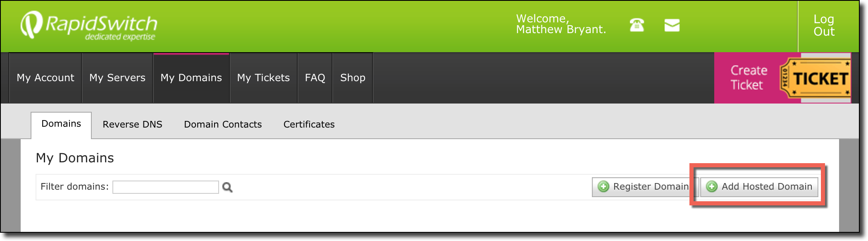868x241 pixels.
Task: Open the My Servers menu
Action: (117, 78)
